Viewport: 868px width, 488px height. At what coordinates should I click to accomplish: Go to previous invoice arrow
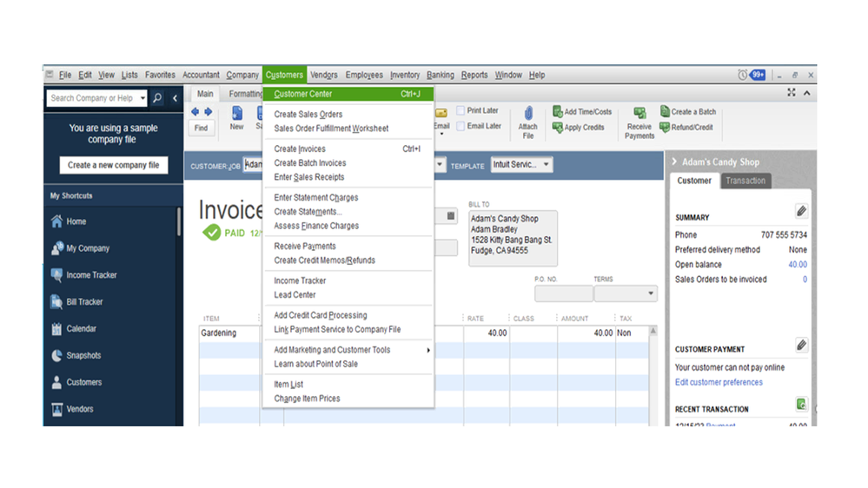(x=195, y=112)
